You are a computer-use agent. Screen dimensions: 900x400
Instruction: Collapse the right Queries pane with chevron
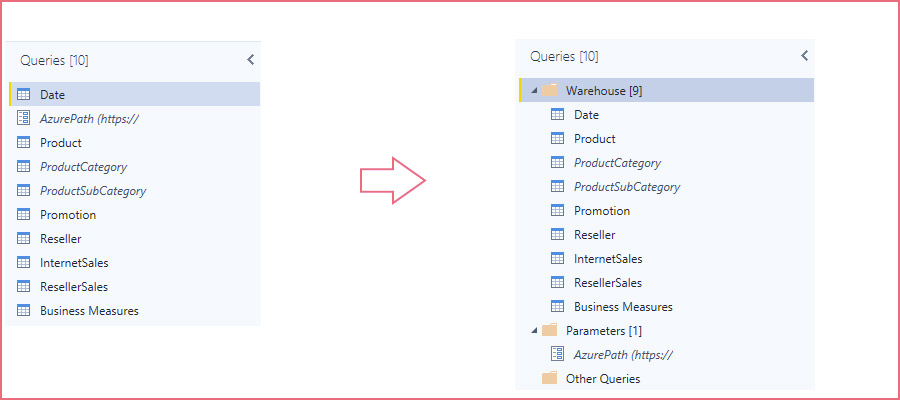tap(804, 56)
